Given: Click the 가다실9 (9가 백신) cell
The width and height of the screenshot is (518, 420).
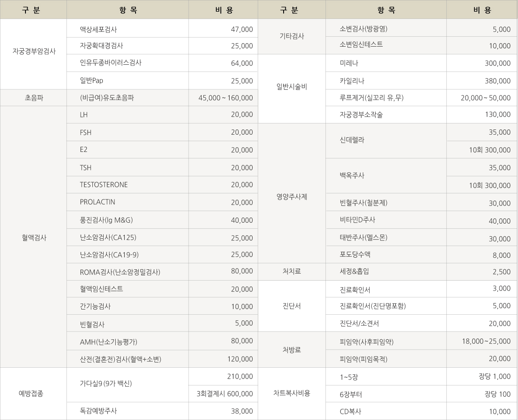Looking at the screenshot, I should [x=106, y=383].
